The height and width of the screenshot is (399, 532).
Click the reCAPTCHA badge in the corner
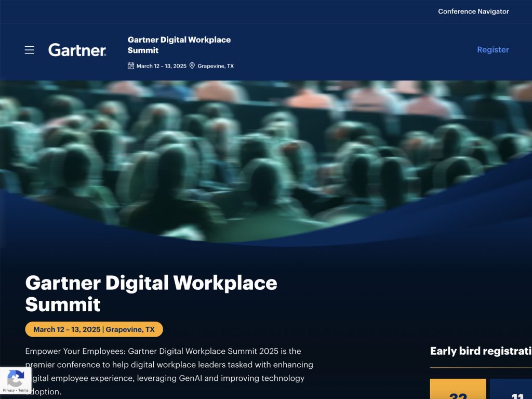16,380
